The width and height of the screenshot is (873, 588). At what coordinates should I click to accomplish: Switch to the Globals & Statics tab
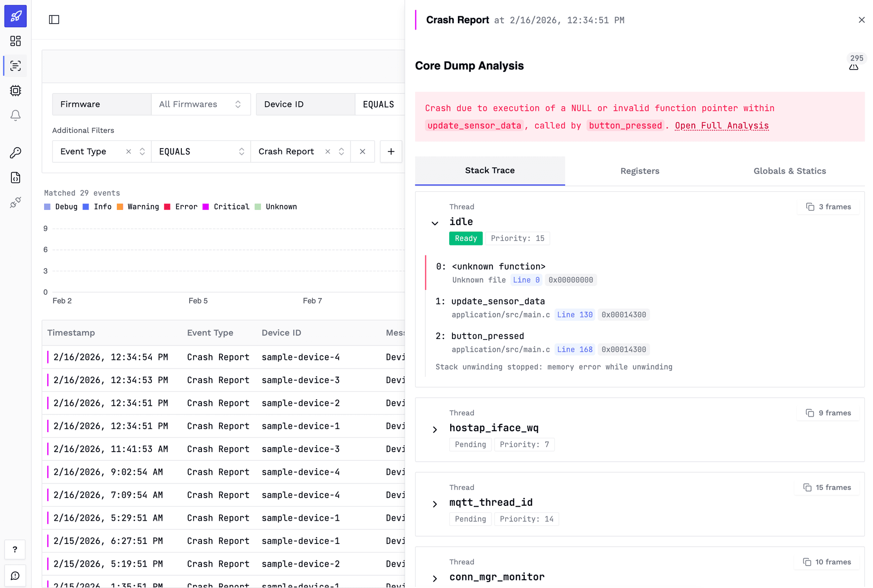pyautogui.click(x=789, y=171)
